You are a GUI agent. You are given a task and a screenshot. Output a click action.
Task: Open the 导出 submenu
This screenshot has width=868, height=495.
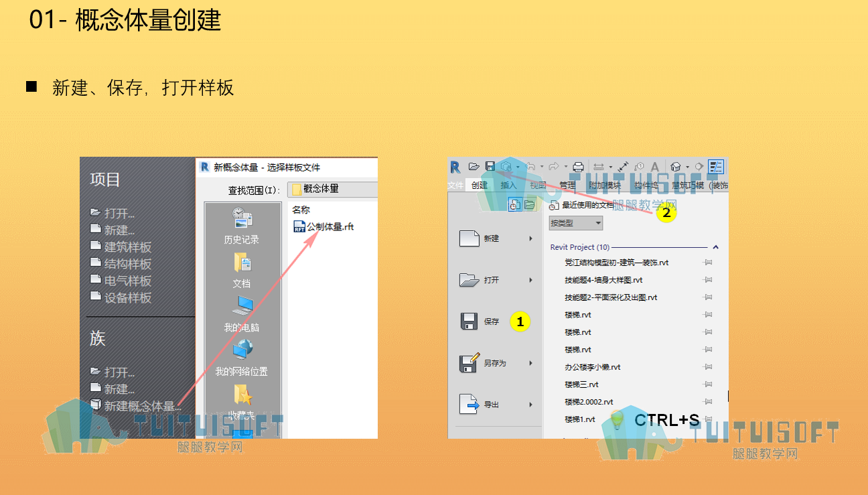[496, 405]
